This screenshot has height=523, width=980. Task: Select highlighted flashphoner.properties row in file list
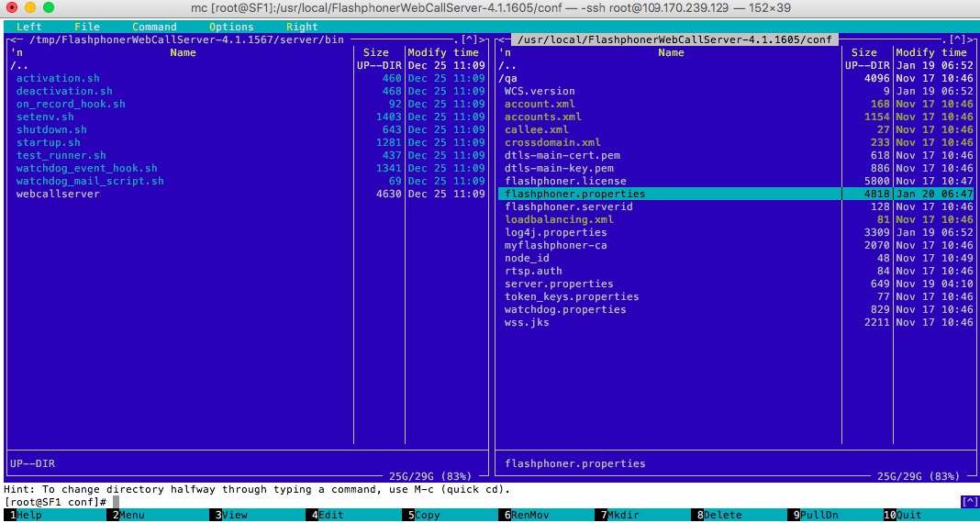coord(736,194)
